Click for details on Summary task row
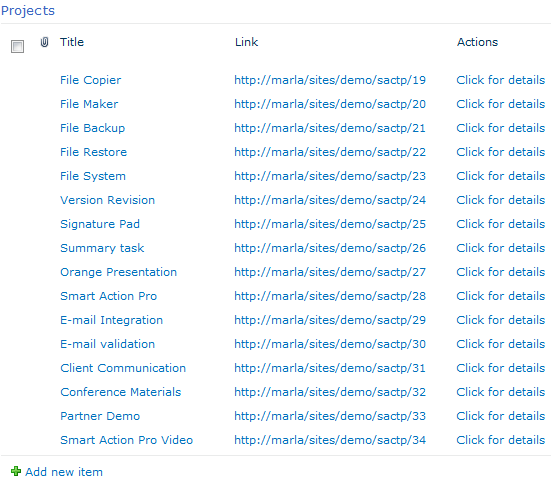 (x=500, y=248)
